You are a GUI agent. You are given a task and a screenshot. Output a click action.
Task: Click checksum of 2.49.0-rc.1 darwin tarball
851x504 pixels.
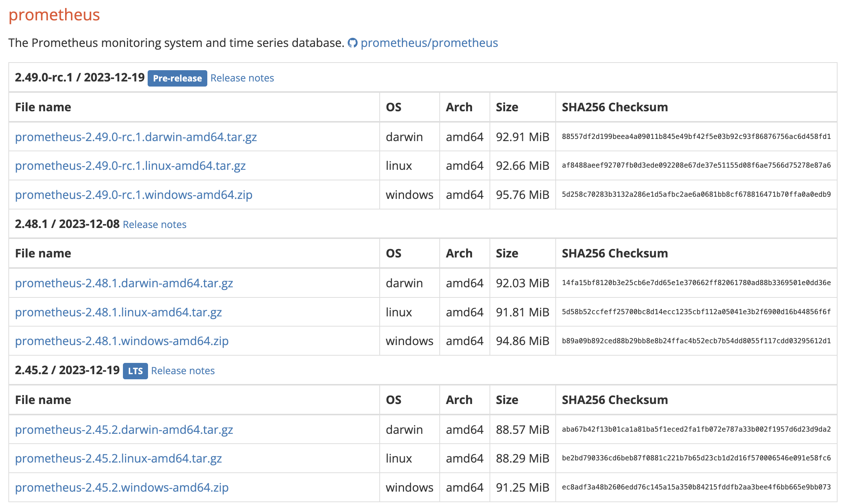[696, 137]
